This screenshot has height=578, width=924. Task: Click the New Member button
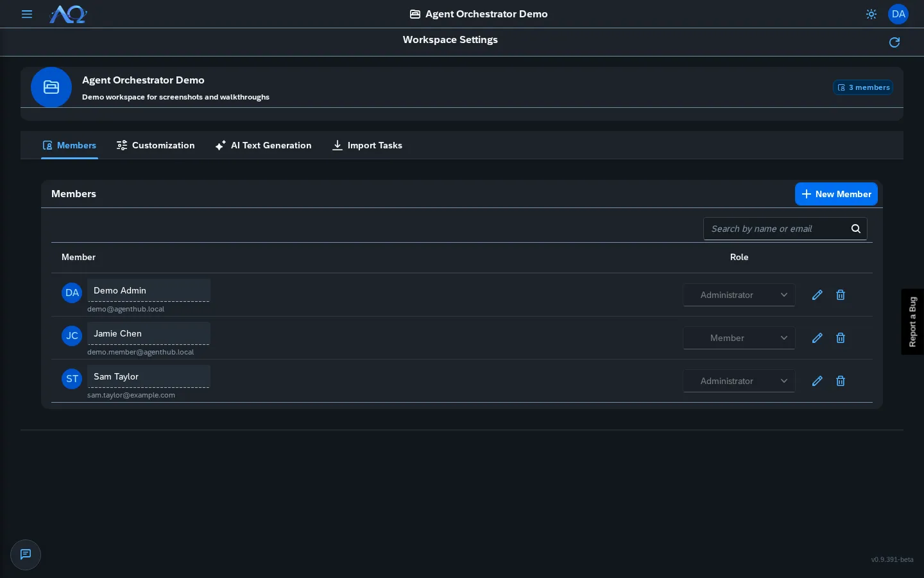836,194
